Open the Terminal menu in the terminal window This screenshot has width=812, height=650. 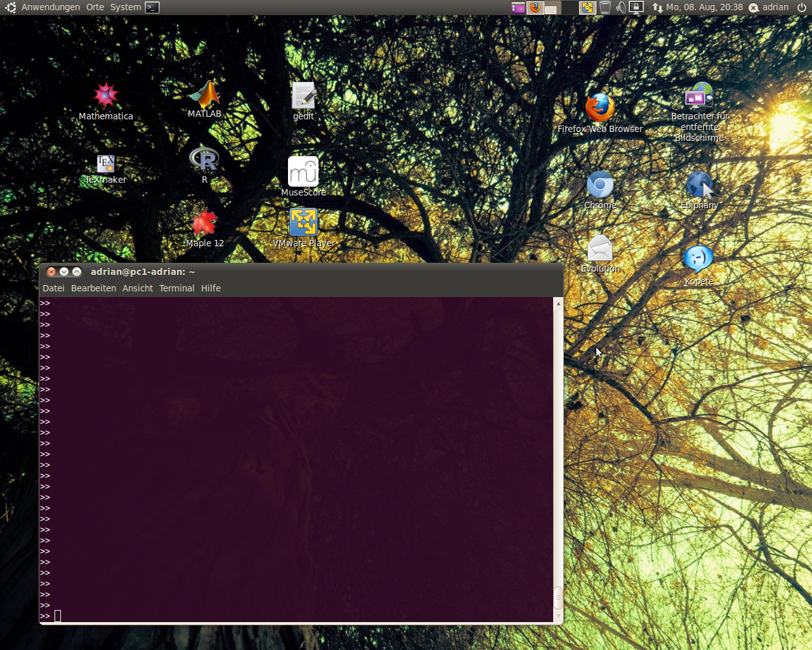click(x=176, y=288)
